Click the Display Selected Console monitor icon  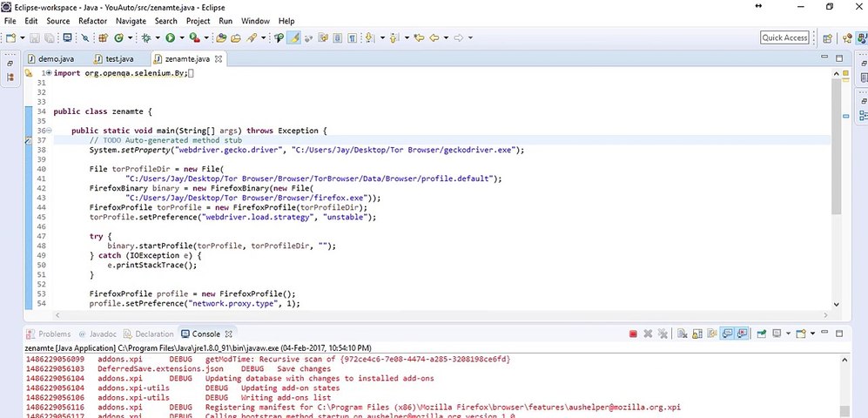777,334
